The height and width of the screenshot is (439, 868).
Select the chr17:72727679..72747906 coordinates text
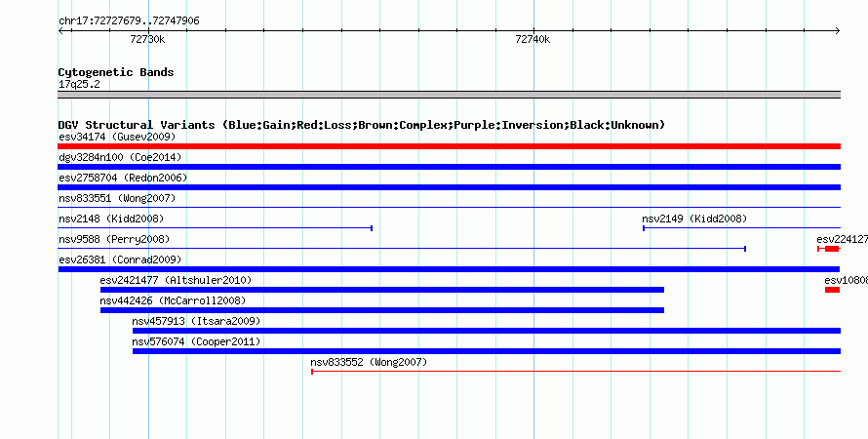click(x=129, y=21)
